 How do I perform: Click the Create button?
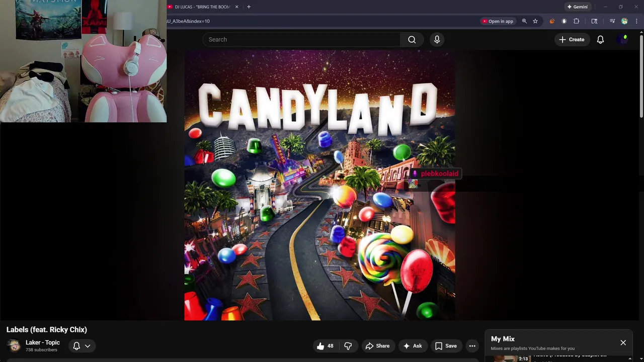[571, 40]
